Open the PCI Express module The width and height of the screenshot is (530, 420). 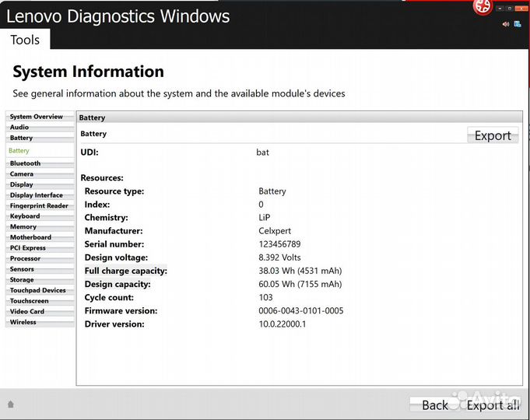40,248
